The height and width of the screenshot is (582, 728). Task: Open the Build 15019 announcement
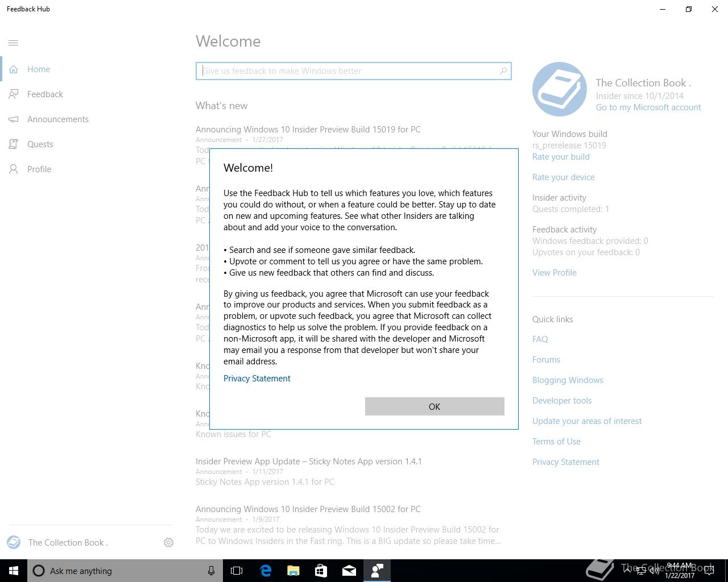[308, 130]
